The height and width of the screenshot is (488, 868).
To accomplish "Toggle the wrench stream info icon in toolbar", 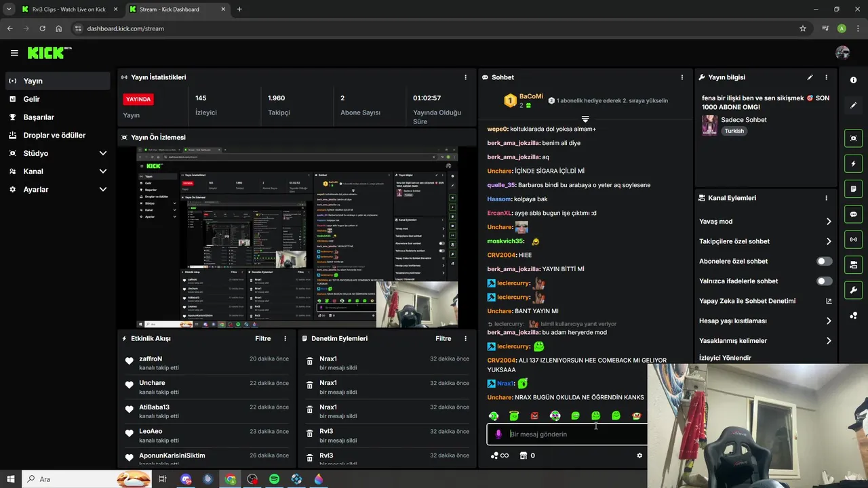I will [853, 290].
